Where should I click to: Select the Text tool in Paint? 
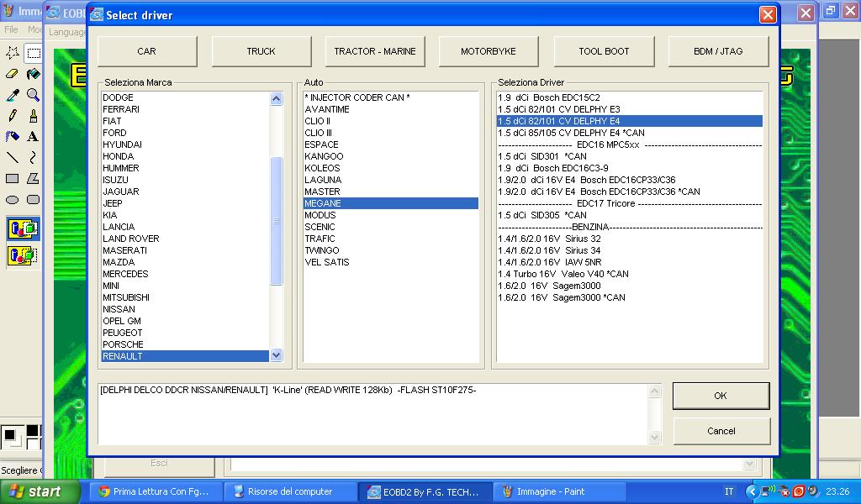pyautogui.click(x=33, y=136)
